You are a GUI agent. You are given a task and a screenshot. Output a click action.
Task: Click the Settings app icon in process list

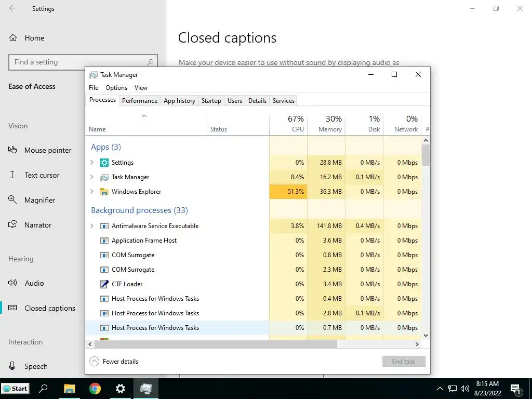tap(104, 163)
